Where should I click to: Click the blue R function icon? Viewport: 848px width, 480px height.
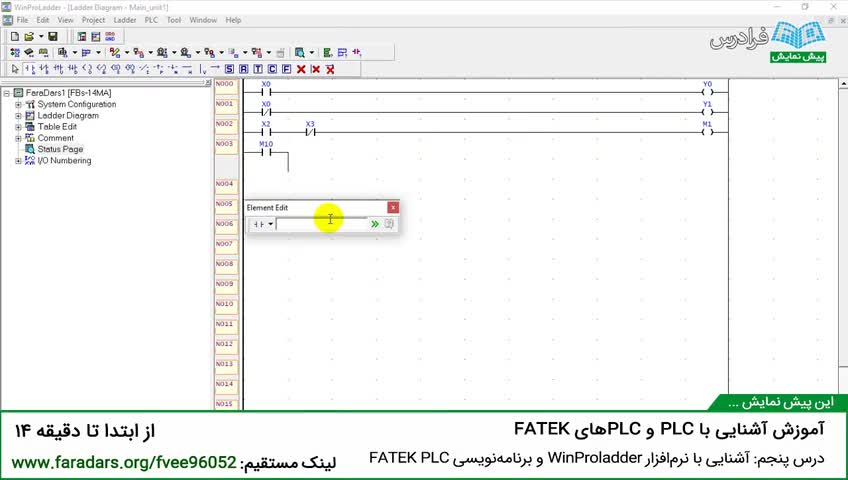tap(243, 69)
